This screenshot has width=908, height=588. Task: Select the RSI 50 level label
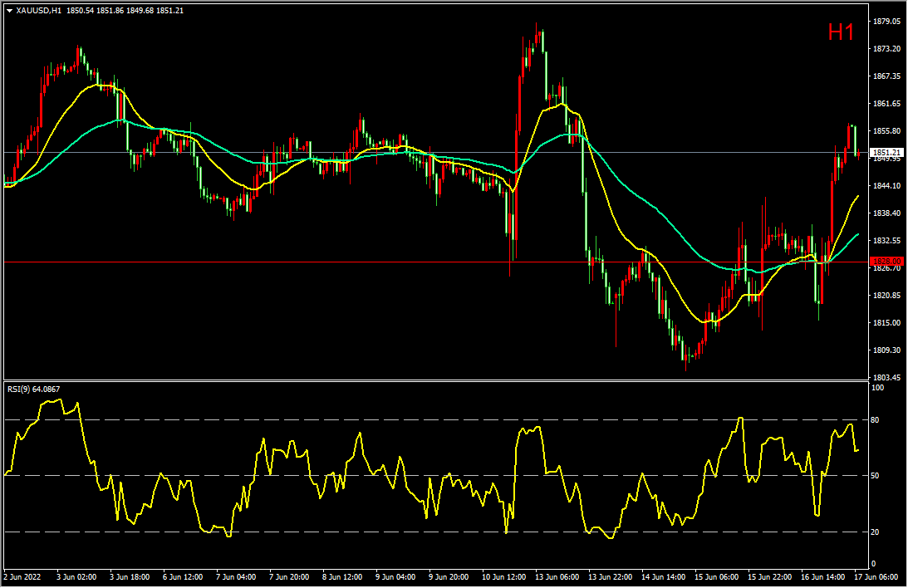pyautogui.click(x=876, y=476)
